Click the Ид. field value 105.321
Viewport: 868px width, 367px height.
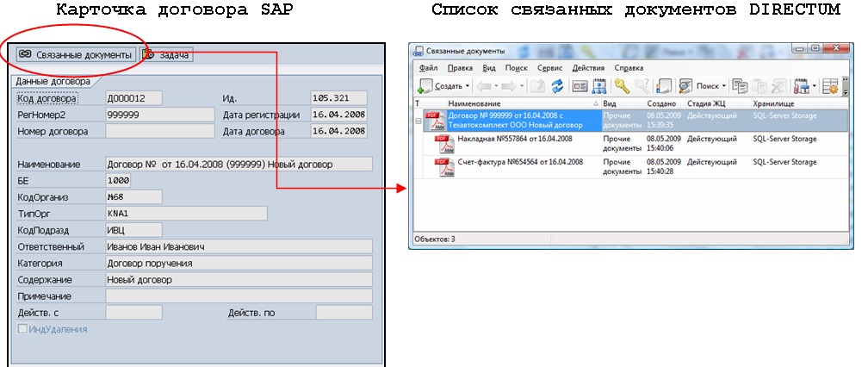338,98
